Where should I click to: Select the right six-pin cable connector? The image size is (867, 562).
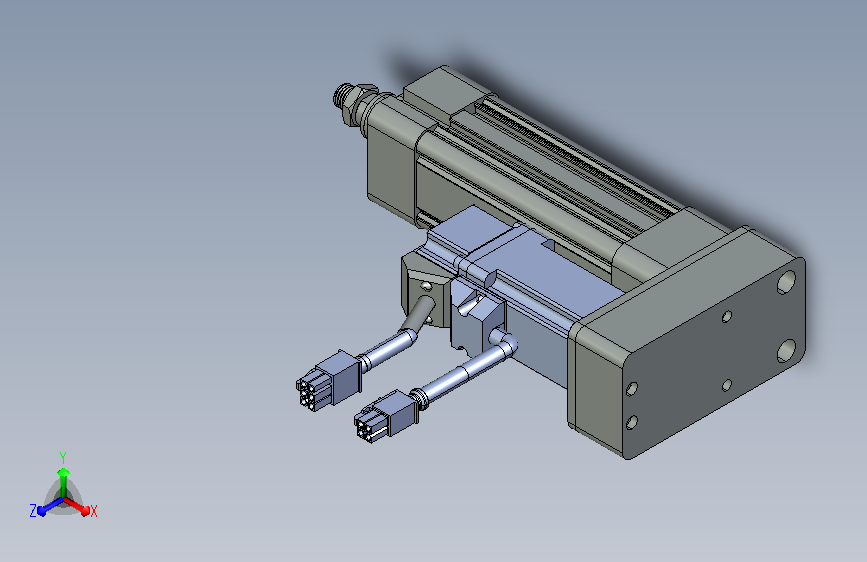click(386, 415)
